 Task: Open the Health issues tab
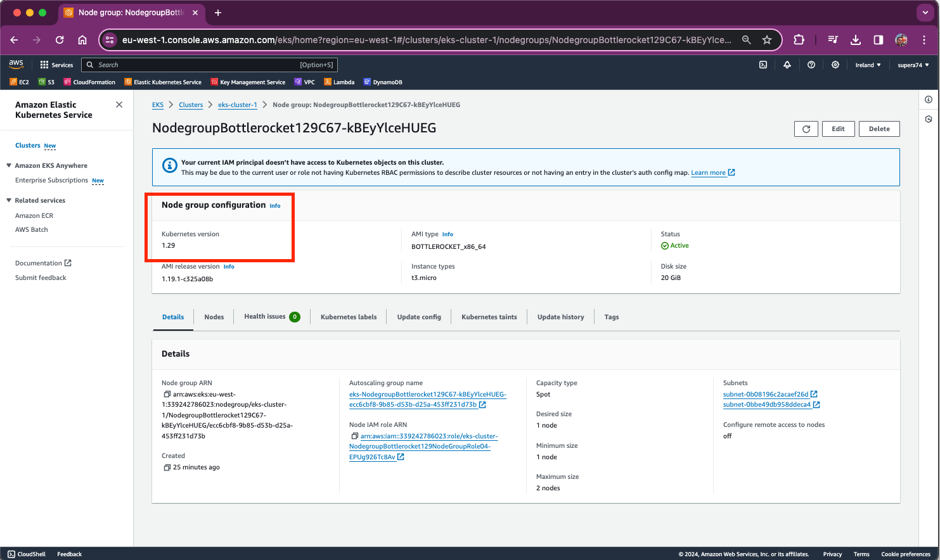click(x=272, y=317)
